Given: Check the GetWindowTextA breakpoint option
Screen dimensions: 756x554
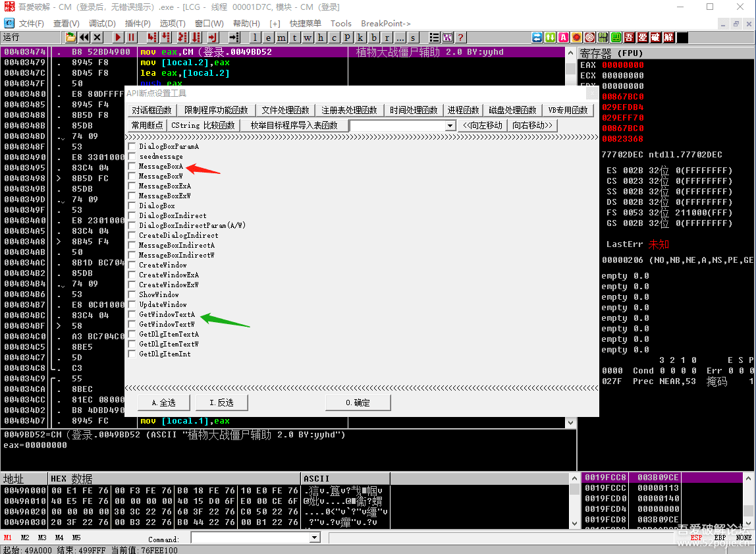Looking at the screenshot, I should tap(132, 315).
